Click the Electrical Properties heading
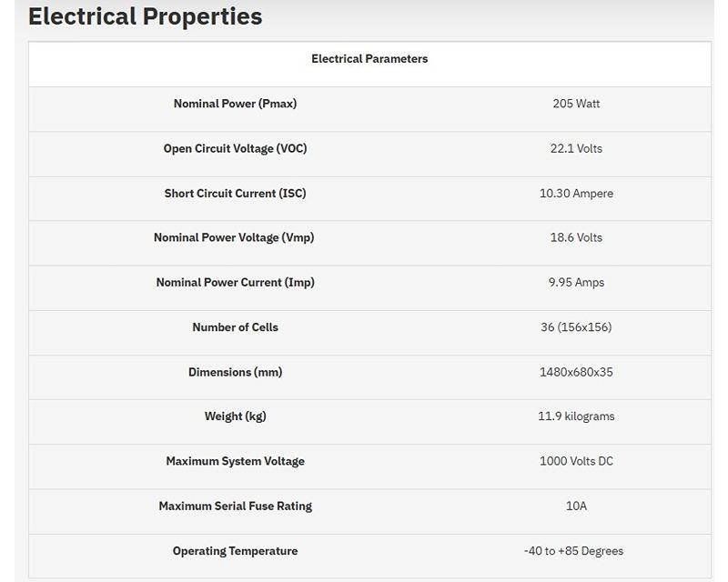The height and width of the screenshot is (582, 728). (146, 16)
